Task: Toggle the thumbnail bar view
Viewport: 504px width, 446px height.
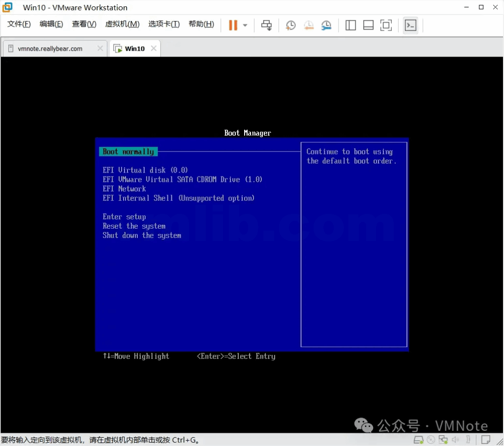Action: click(x=368, y=25)
